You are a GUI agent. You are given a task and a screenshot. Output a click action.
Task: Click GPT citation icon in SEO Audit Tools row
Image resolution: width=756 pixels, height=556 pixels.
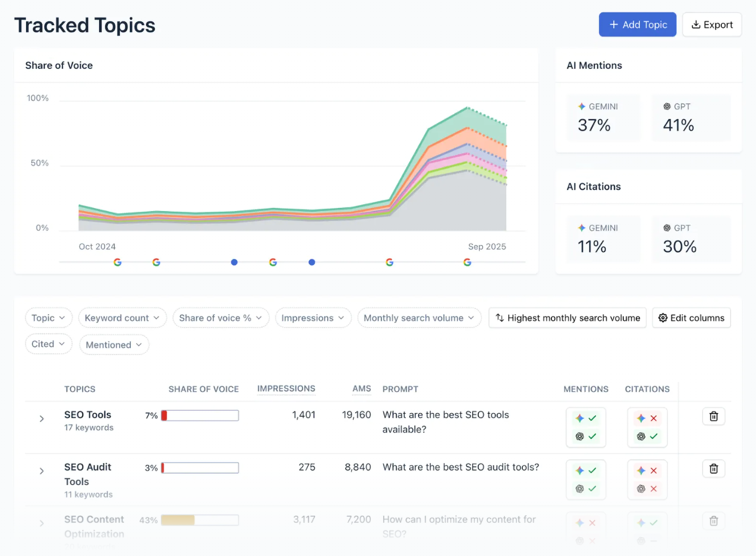tap(641, 489)
